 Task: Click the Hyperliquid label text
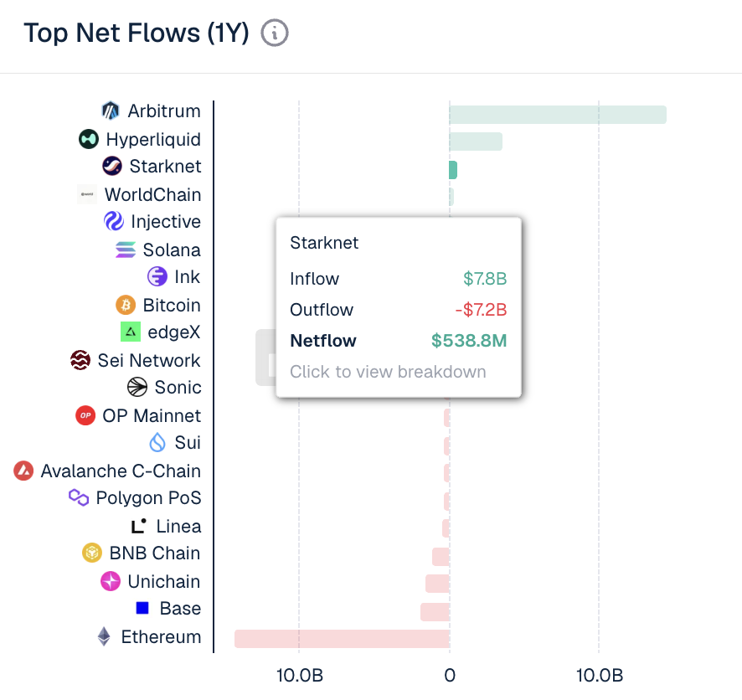point(153,140)
